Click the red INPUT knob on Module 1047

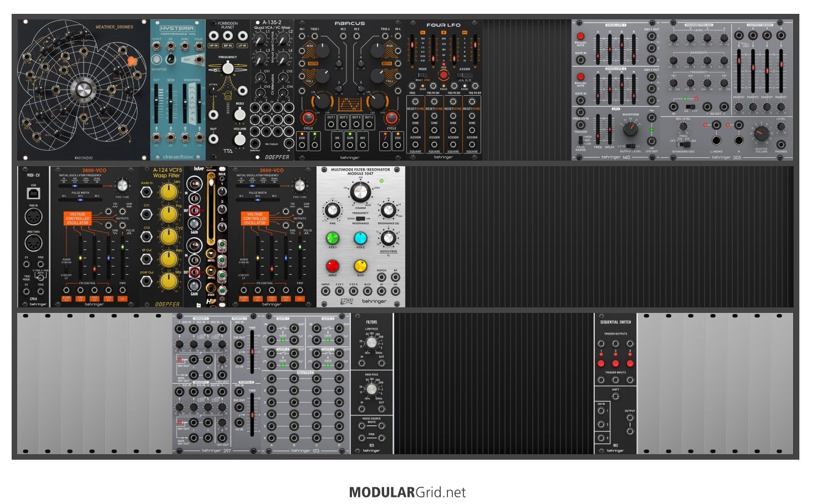click(x=333, y=266)
